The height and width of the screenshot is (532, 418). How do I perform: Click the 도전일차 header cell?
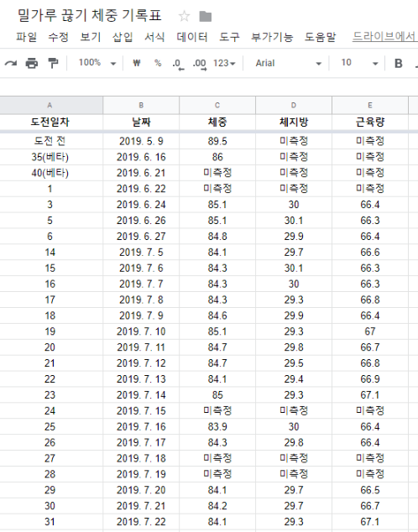point(50,123)
